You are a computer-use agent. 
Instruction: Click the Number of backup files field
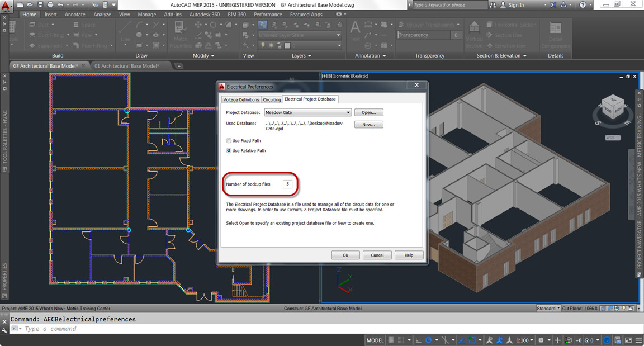point(287,184)
